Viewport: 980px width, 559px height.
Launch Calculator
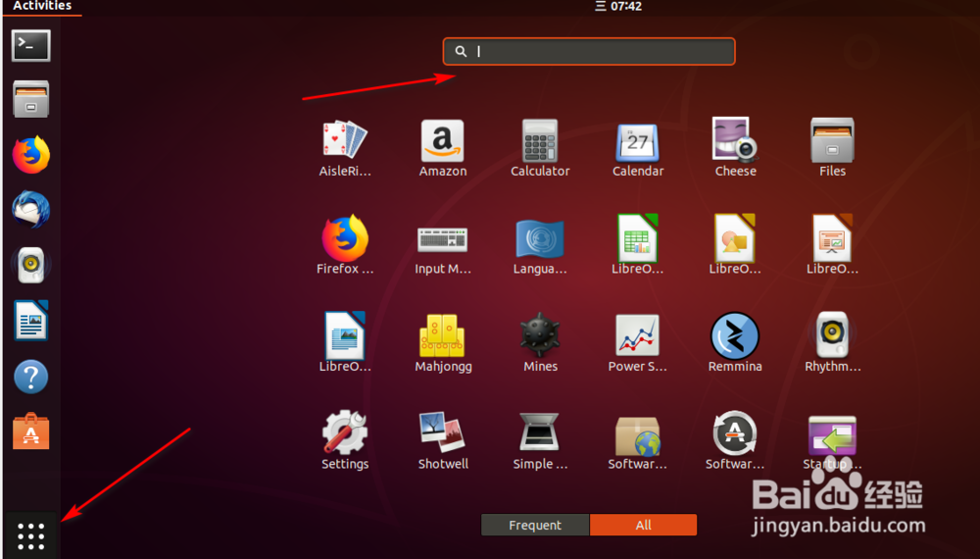pos(540,148)
